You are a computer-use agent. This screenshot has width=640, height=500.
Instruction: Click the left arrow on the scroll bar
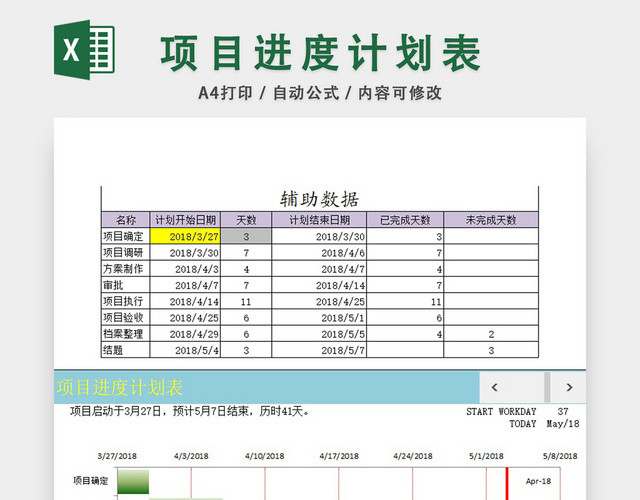coord(494,387)
